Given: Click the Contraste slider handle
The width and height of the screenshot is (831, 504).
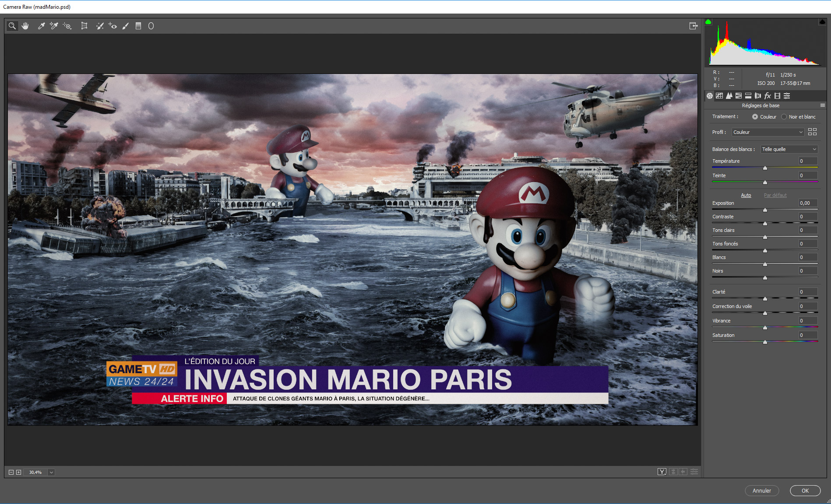Looking at the screenshot, I should click(x=765, y=224).
